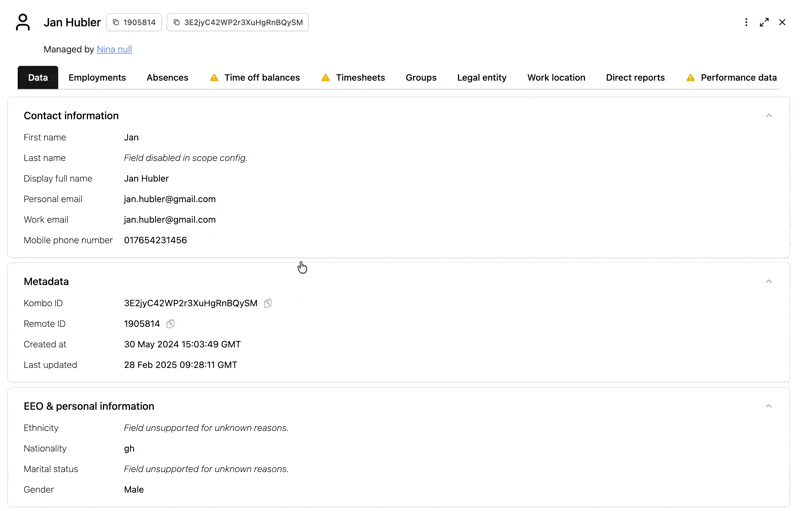800x511 pixels.
Task: Click 'Field disabled in scope config.' text
Action: coord(186,158)
